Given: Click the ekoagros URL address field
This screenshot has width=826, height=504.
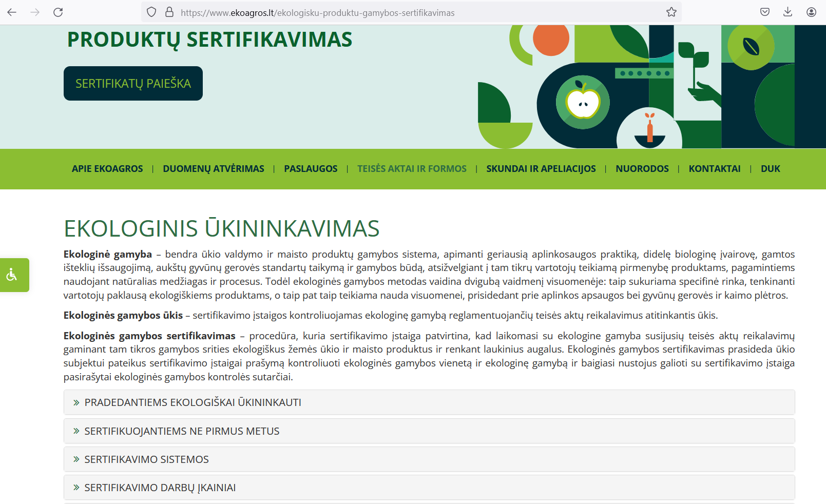Looking at the screenshot, I should 411,12.
